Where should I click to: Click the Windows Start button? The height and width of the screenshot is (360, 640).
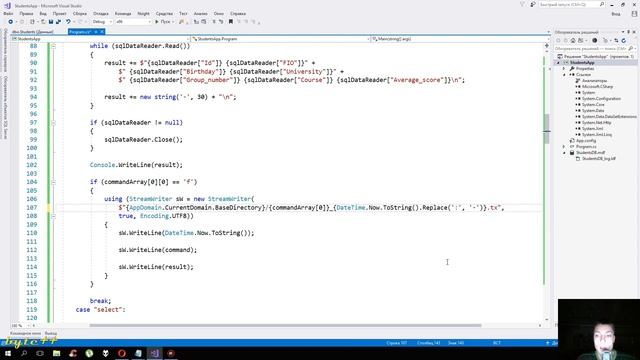(8, 353)
